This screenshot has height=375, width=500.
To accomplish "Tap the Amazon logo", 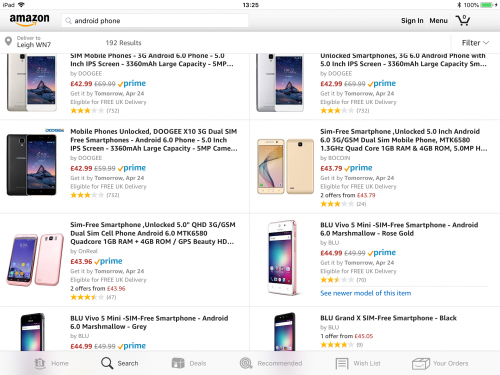I will [29, 20].
